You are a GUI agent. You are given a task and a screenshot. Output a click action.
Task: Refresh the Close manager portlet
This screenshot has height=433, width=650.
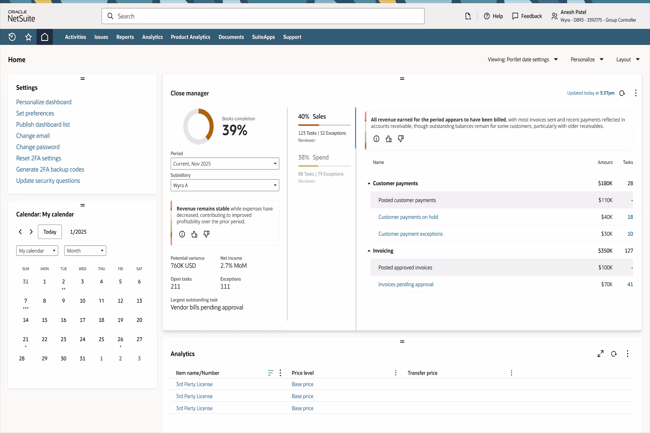622,93
